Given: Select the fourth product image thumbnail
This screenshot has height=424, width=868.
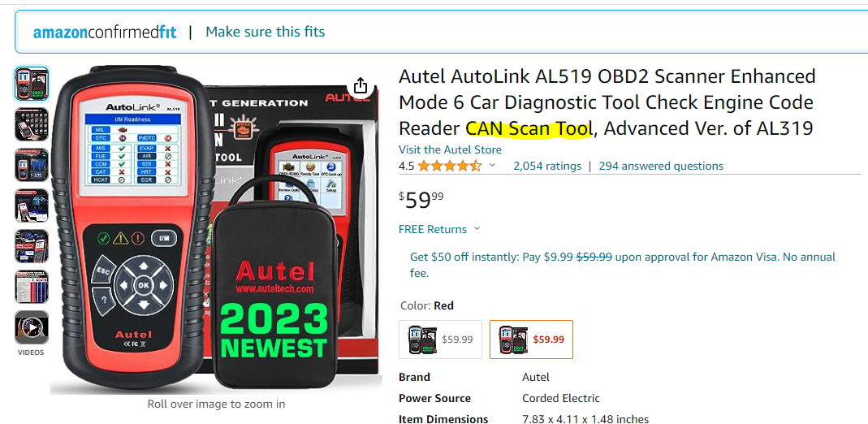Looking at the screenshot, I should (32, 206).
